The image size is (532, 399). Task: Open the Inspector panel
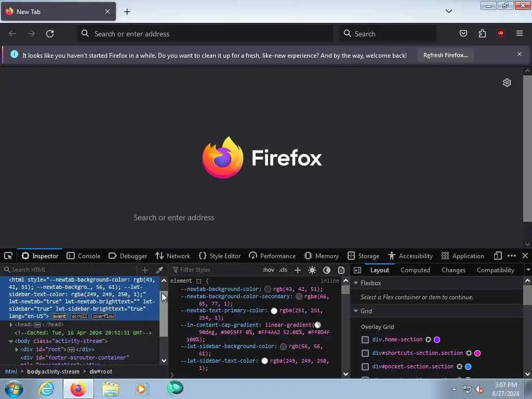point(40,256)
